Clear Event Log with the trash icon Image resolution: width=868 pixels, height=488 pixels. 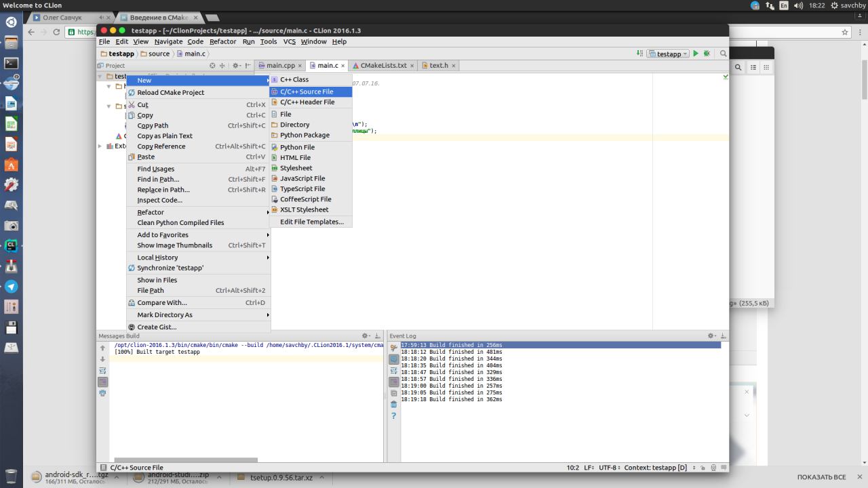[393, 405]
